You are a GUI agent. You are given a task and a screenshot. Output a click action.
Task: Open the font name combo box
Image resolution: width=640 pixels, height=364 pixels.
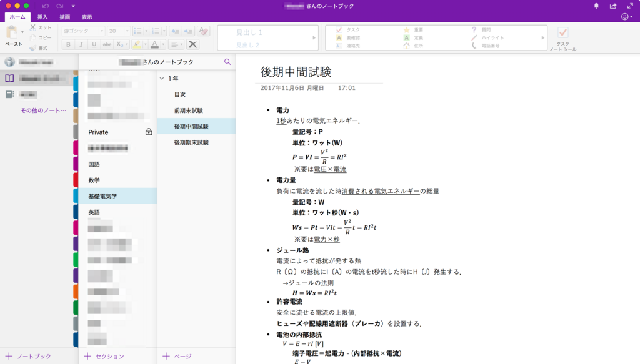pyautogui.click(x=83, y=31)
